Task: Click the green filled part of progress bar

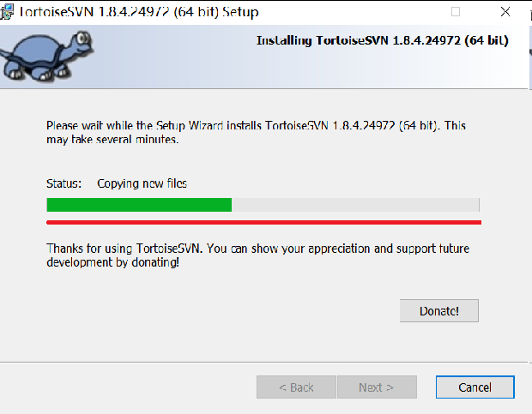Action: click(139, 205)
